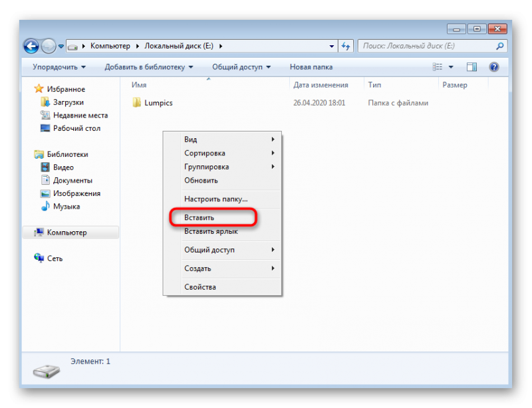This screenshot has width=532, height=408.
Task: Open Музыка library
Action: click(x=66, y=207)
